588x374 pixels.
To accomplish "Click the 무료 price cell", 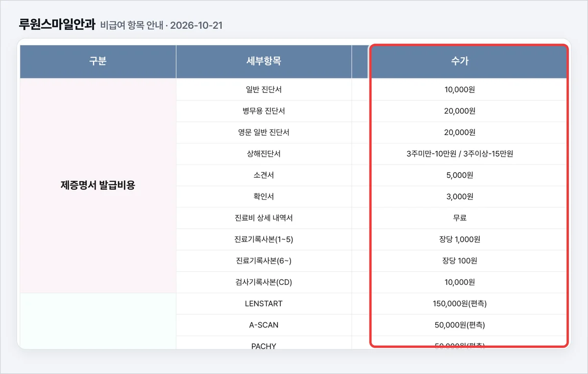I will [x=460, y=218].
